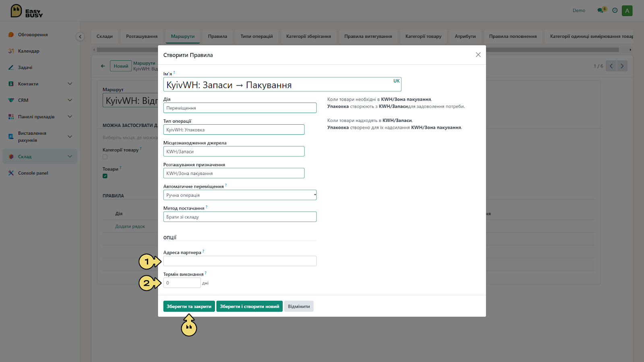Click the Виставлення рахунків icon
The width and height of the screenshot is (644, 362).
tap(11, 137)
